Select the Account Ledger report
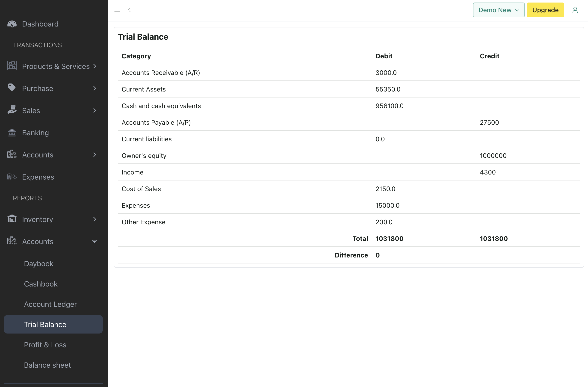This screenshot has width=588, height=387. coord(50,304)
